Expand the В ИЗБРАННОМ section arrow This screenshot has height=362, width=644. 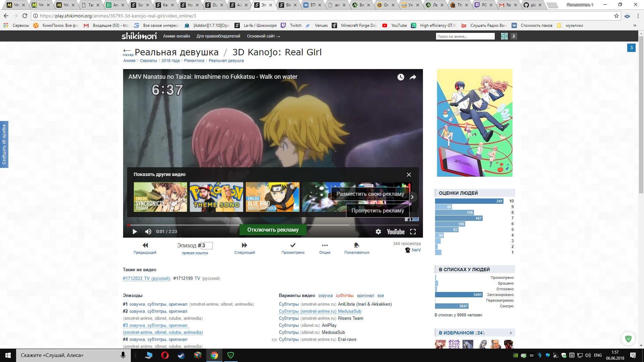[511, 332]
